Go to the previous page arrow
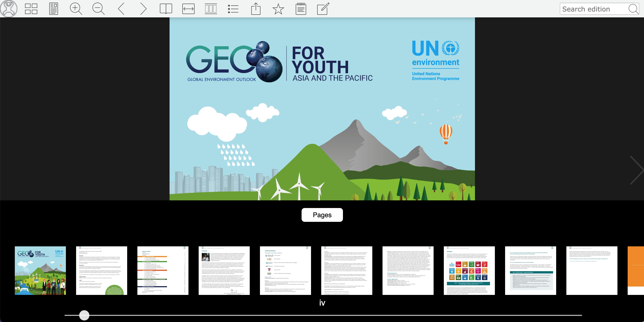 point(121,9)
